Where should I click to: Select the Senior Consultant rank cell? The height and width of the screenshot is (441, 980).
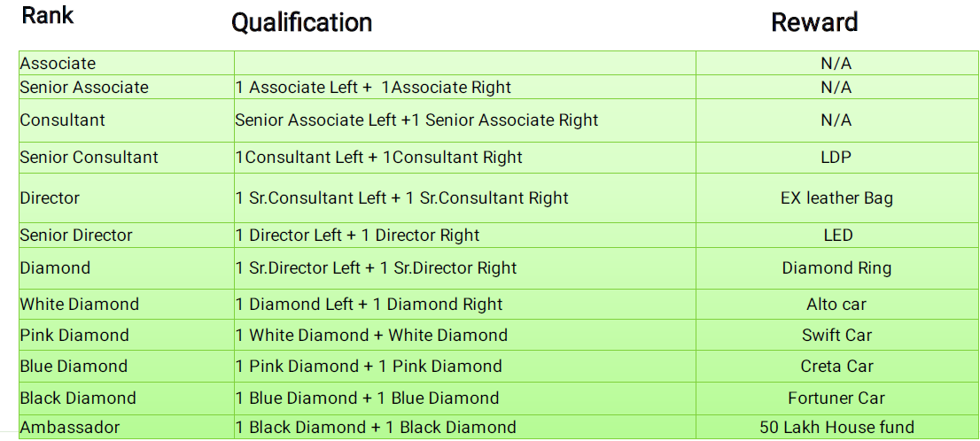pos(89,158)
